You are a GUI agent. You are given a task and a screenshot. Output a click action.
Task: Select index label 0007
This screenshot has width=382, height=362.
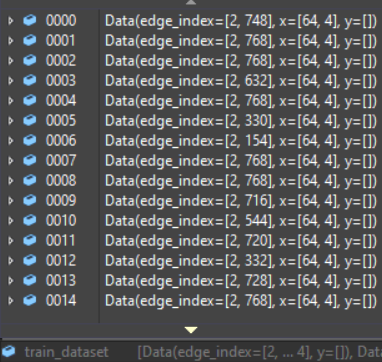tap(61, 161)
